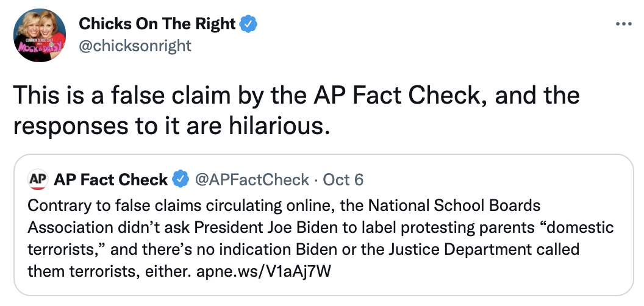The image size is (644, 306).
Task: Go to the @APFactCheck handle
Action: pyautogui.click(x=252, y=179)
